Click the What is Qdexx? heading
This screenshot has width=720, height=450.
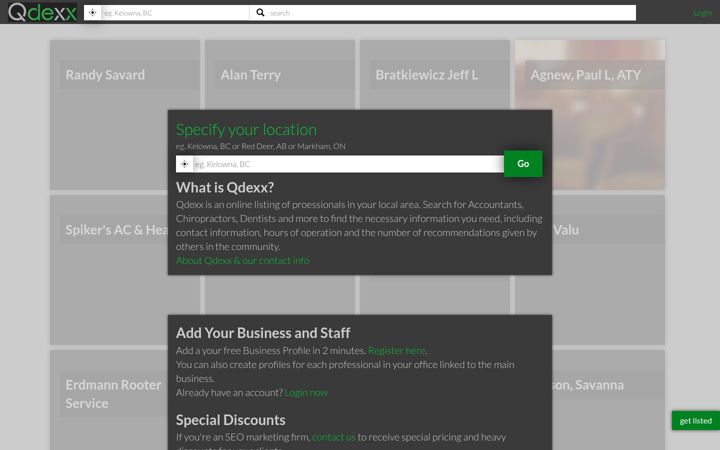coord(225,187)
